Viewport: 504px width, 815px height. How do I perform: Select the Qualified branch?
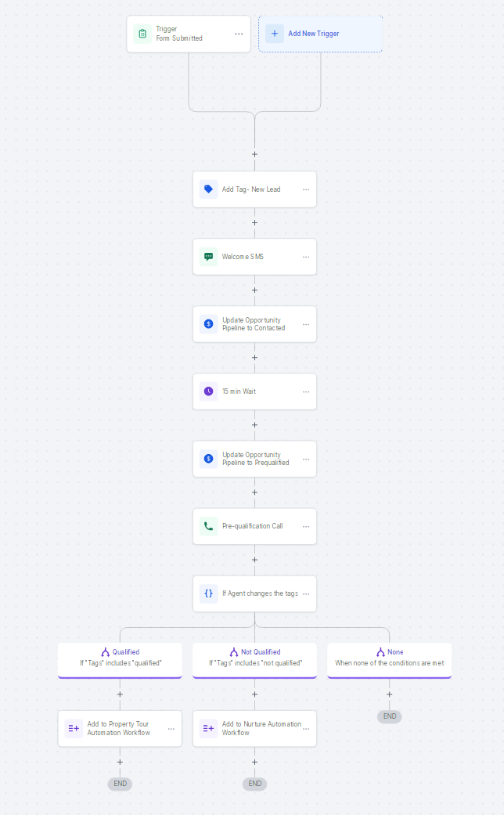click(120, 657)
